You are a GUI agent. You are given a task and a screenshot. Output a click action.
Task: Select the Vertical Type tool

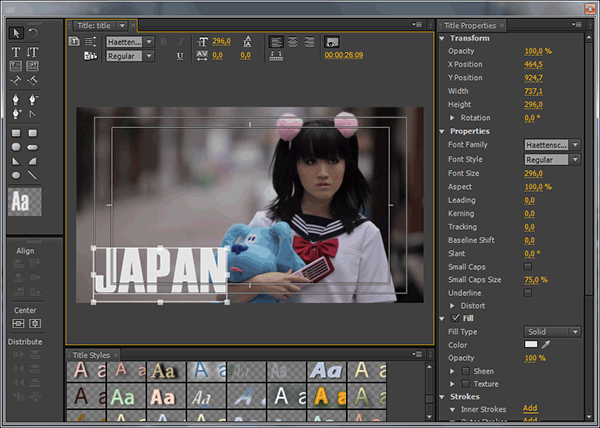[x=33, y=52]
